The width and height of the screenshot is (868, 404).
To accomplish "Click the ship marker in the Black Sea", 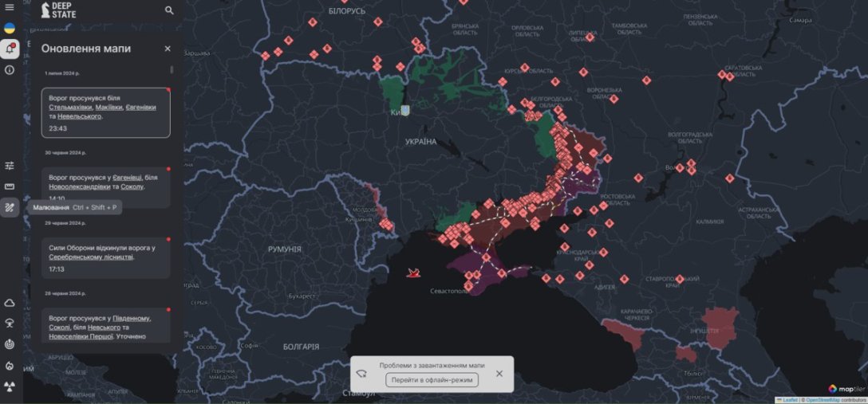I will coord(414,273).
